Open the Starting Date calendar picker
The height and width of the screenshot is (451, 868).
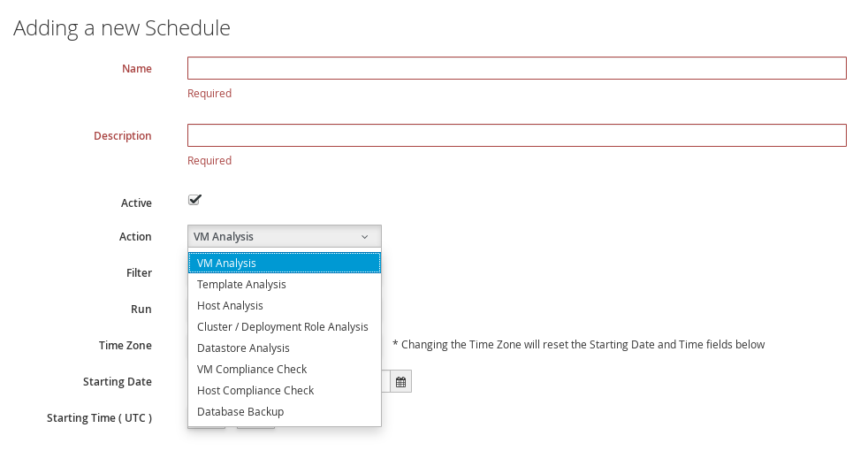[400, 382]
